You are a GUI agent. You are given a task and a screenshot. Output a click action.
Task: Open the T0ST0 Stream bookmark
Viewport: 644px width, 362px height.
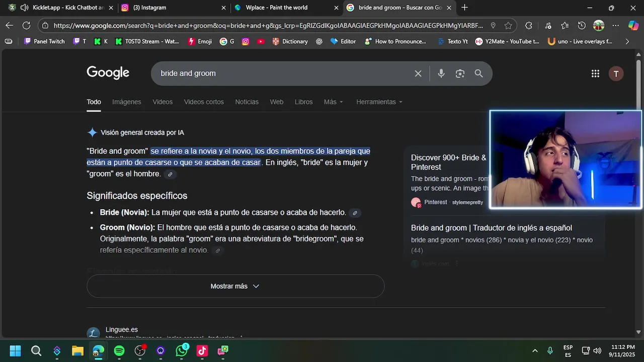click(147, 41)
